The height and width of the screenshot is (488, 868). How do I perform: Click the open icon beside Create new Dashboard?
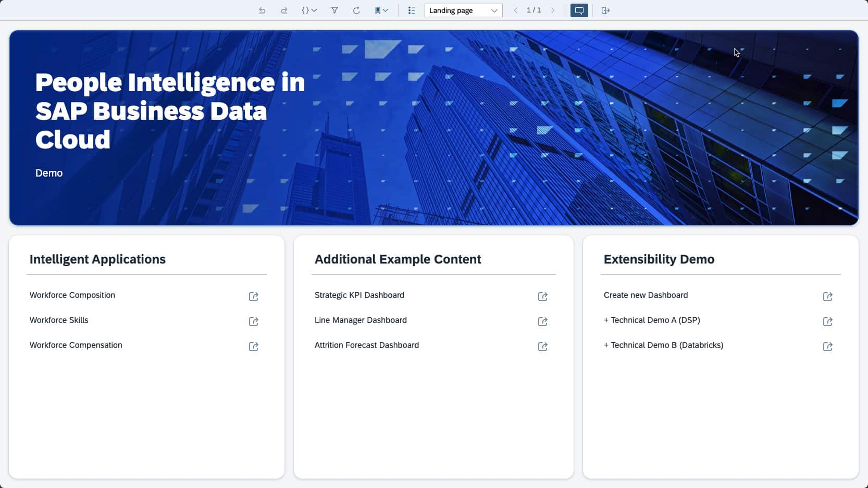click(828, 296)
